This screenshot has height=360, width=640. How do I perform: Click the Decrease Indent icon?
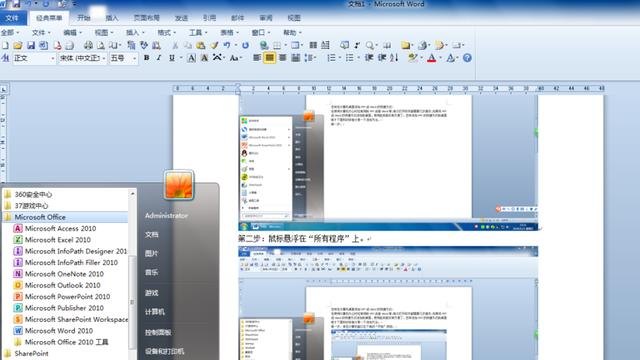369,58
